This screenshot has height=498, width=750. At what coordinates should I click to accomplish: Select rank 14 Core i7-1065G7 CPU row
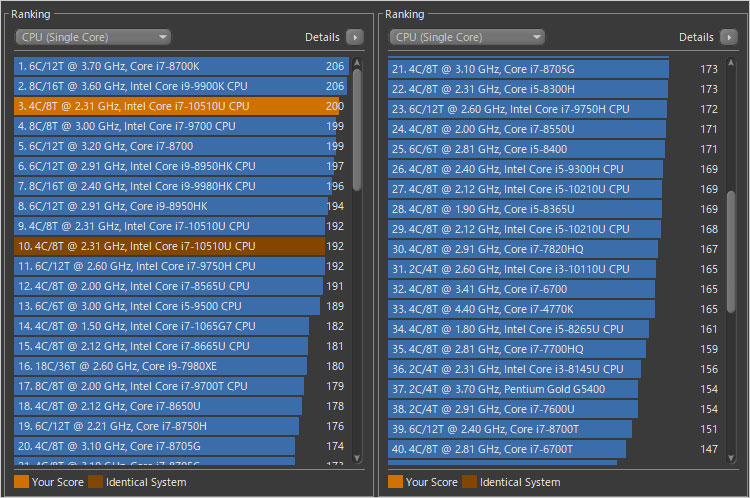(x=160, y=326)
